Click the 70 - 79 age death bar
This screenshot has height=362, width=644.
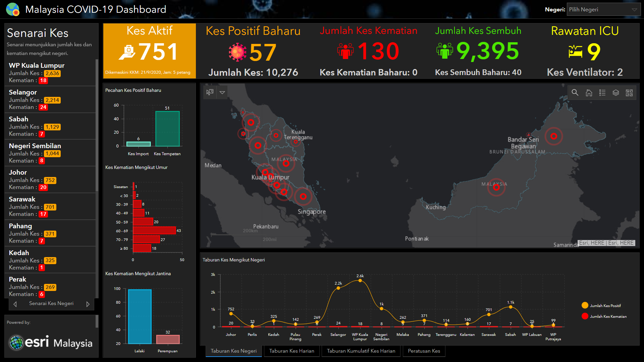coord(146,239)
